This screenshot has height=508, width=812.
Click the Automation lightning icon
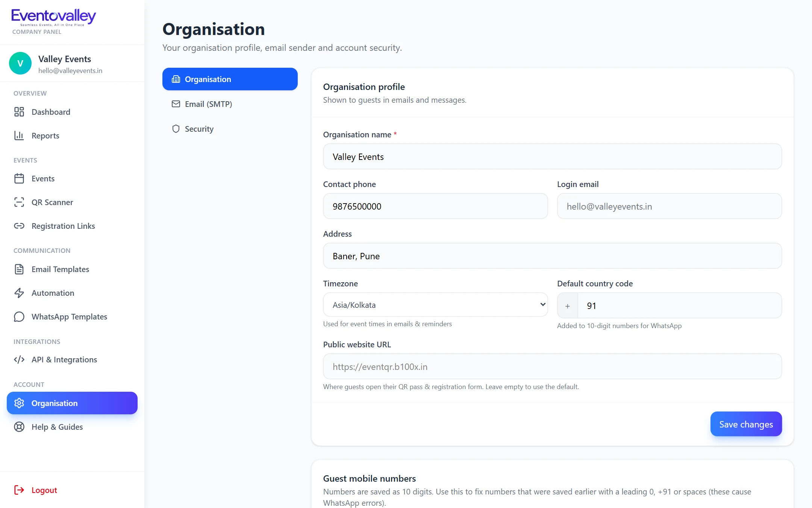[19, 293]
